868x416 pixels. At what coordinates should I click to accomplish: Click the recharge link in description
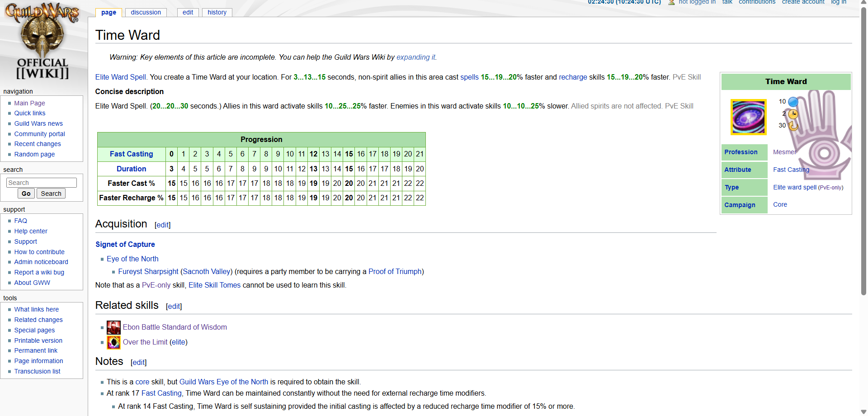573,77
